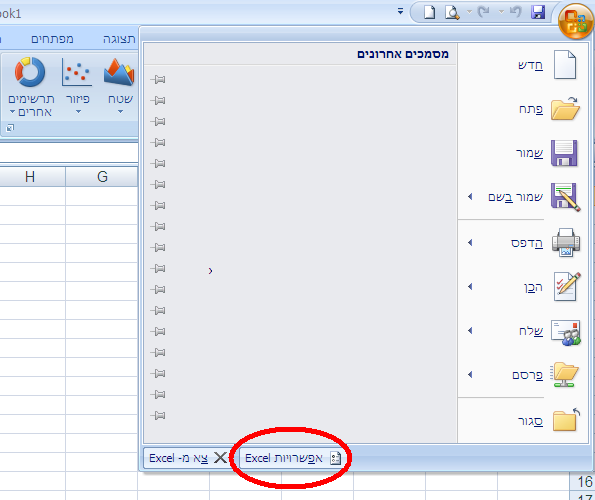595x500 pixels.
Task: Expand the שמור בשם (Save As) submenu arrow
Action: tap(470, 197)
